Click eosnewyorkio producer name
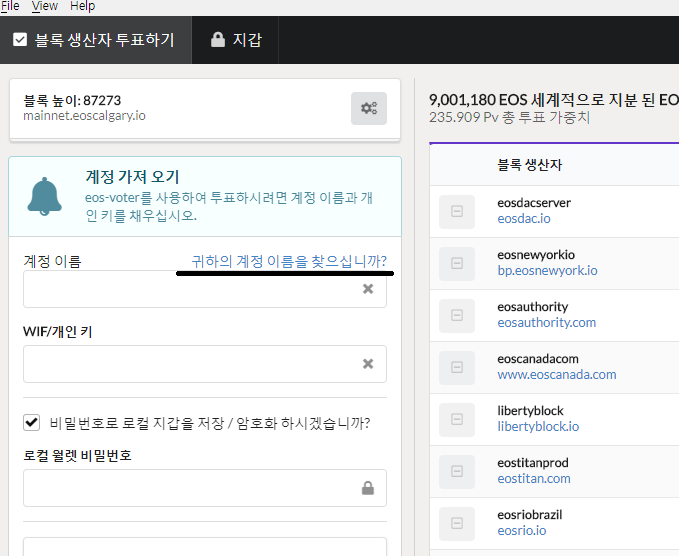679x556 pixels. click(536, 255)
